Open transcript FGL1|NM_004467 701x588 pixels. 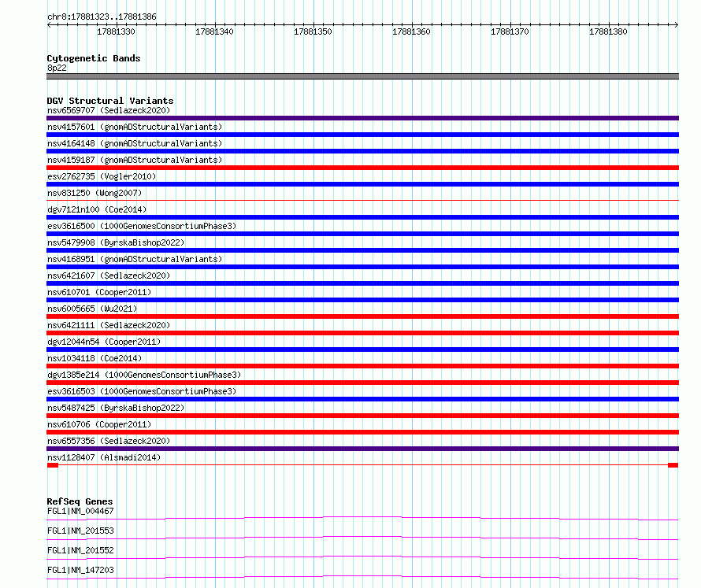pos(80,511)
